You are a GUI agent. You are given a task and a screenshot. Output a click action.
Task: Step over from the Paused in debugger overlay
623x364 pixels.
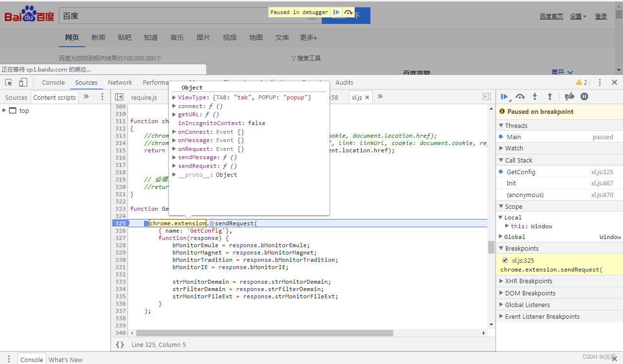point(348,12)
